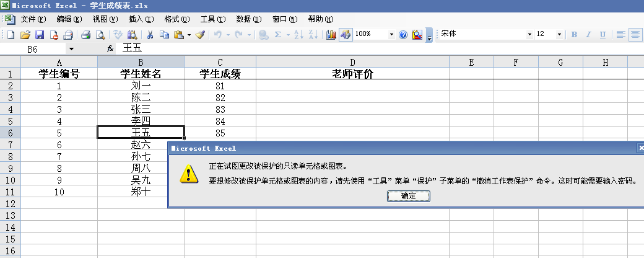Expand the AutoSum functions arrow
The width and height of the screenshot is (644, 258).
click(288, 35)
